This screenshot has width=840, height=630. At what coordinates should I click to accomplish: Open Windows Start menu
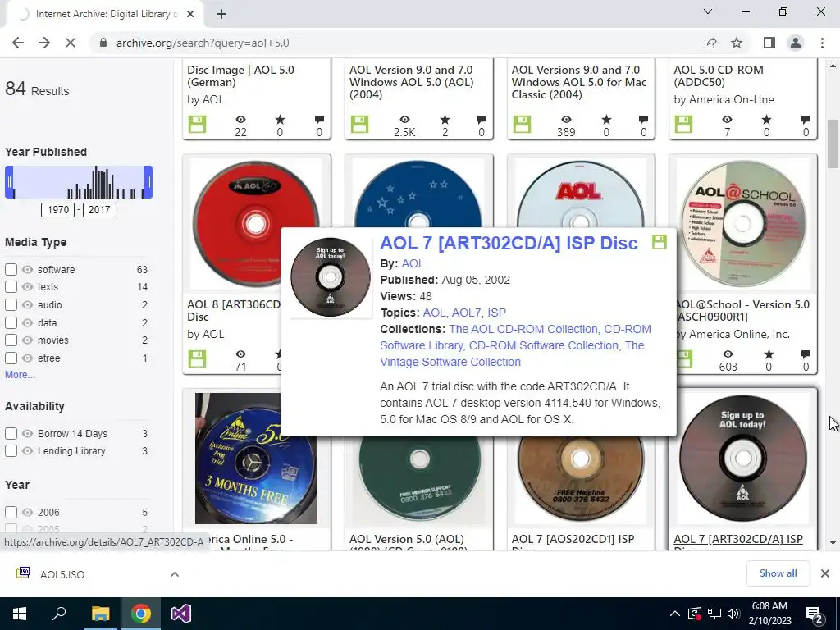point(20,614)
